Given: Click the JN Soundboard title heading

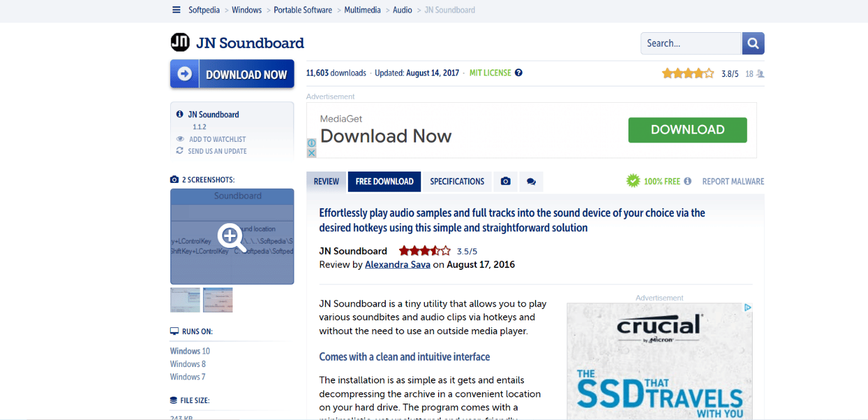Looking at the screenshot, I should 250,43.
